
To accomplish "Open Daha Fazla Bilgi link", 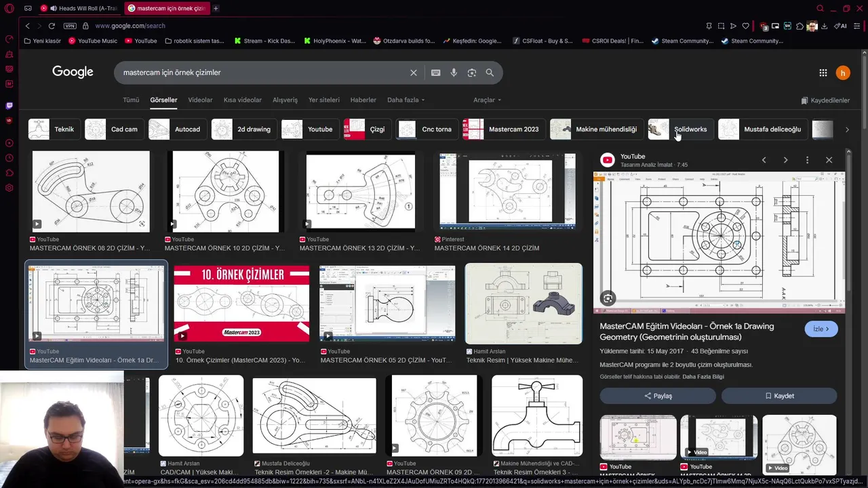I will click(703, 377).
